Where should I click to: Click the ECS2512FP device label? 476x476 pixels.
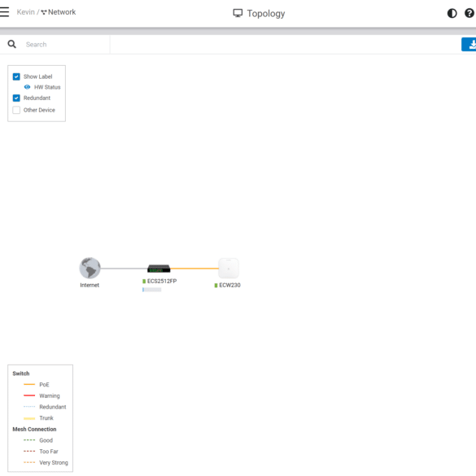(x=162, y=281)
